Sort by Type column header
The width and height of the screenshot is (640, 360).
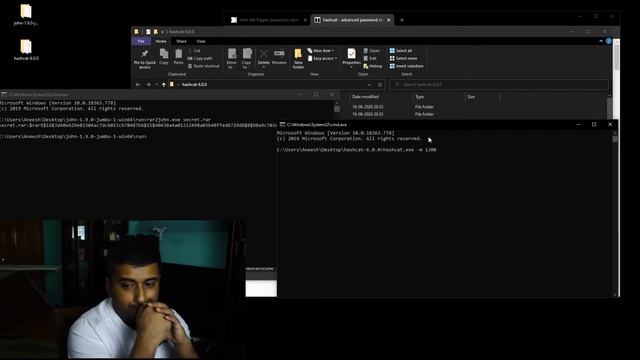[419, 97]
